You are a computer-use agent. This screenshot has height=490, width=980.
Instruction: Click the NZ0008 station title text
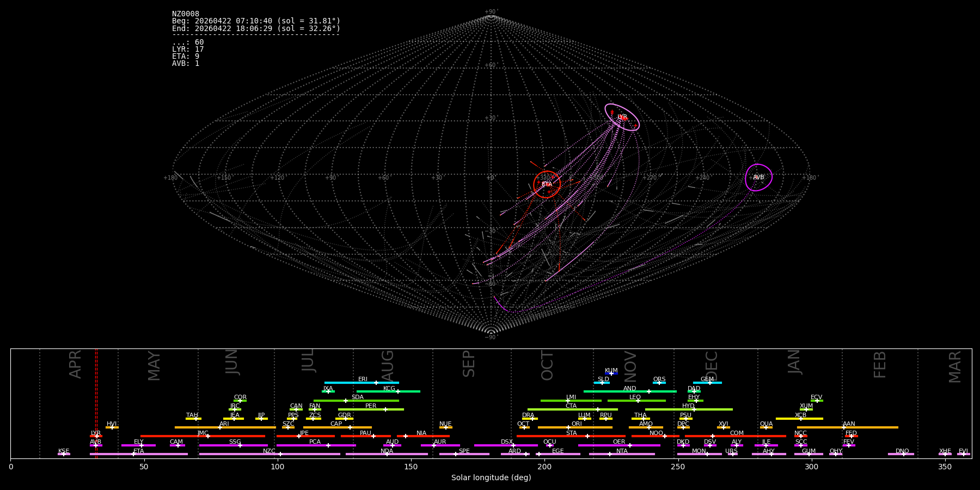coord(186,14)
